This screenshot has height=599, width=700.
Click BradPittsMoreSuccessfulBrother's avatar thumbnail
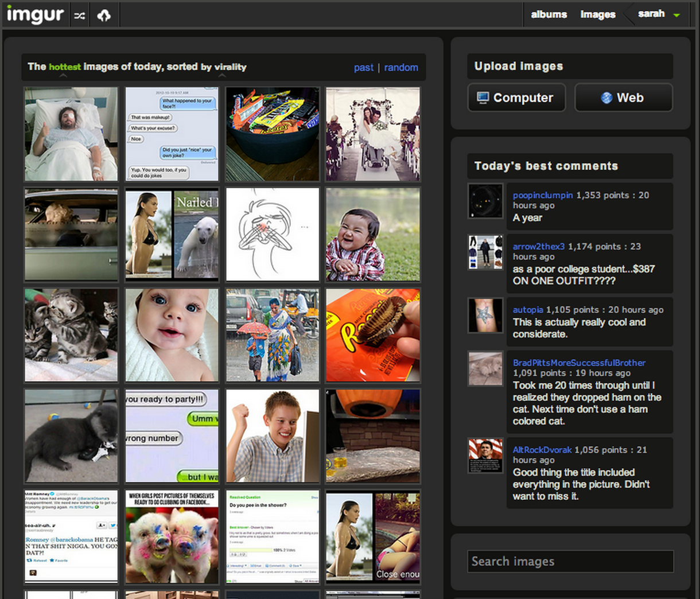485,368
